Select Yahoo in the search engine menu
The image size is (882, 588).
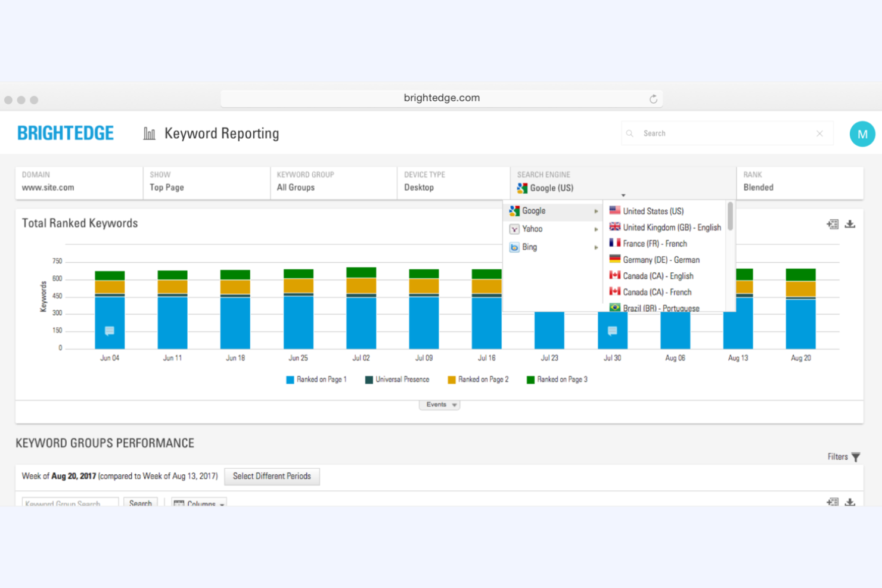[x=532, y=229]
